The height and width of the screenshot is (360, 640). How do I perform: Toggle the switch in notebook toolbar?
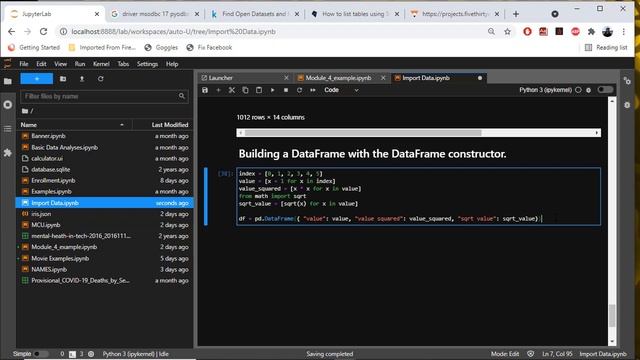[x=605, y=90]
